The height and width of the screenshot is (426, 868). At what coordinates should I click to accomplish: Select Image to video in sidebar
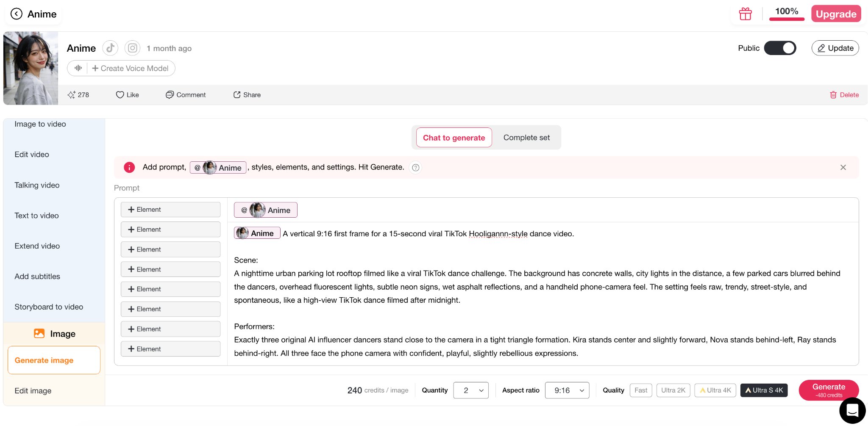tap(40, 124)
